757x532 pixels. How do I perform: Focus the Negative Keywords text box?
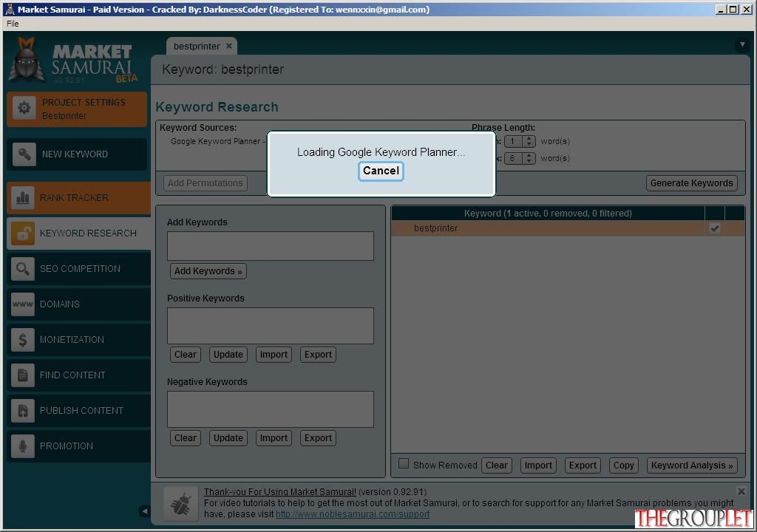tap(271, 409)
